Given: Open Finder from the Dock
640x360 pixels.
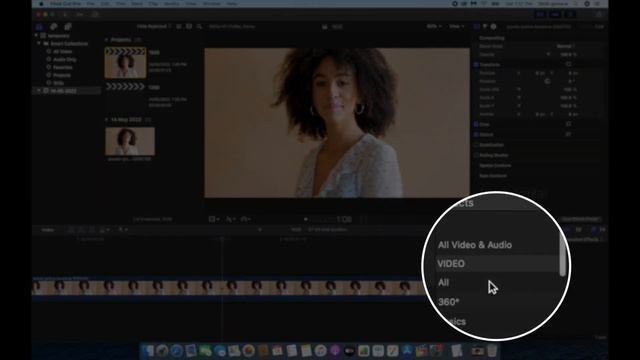Looking at the screenshot, I should pos(147,351).
